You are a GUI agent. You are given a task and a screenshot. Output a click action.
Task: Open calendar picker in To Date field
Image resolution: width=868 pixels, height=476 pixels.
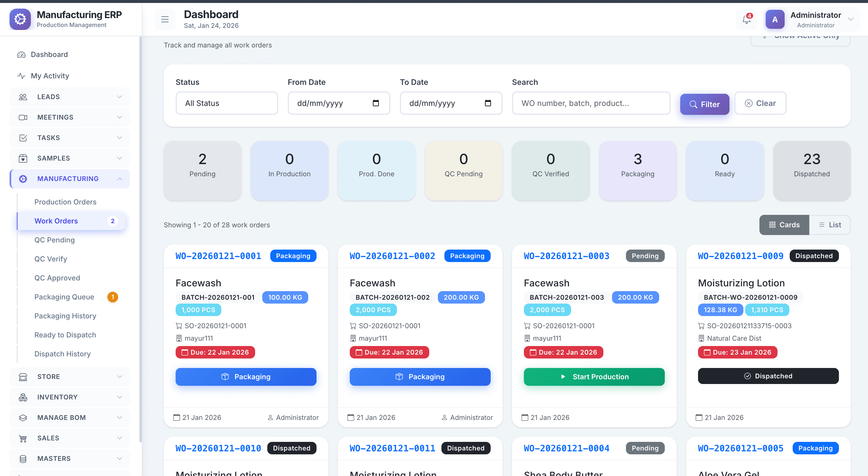click(488, 103)
